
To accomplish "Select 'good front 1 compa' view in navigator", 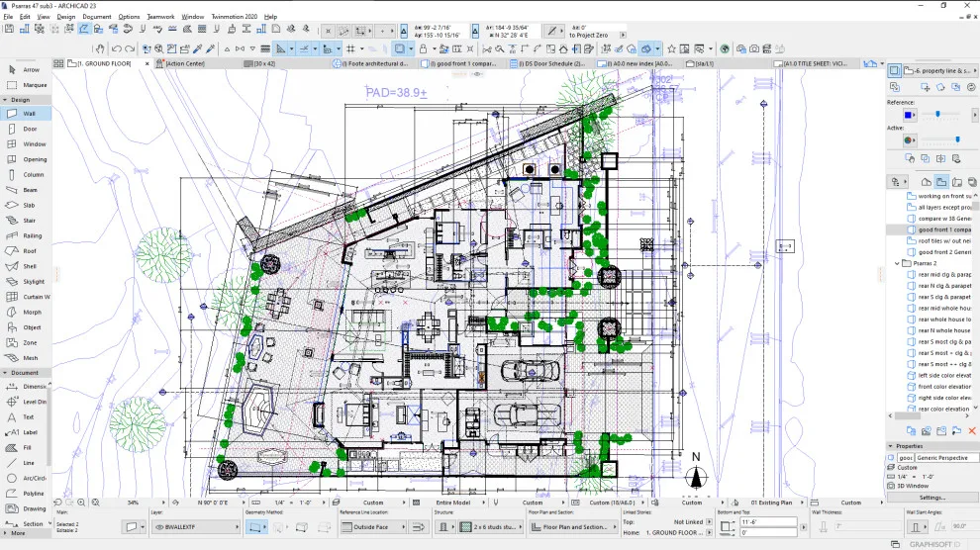I will (x=943, y=229).
